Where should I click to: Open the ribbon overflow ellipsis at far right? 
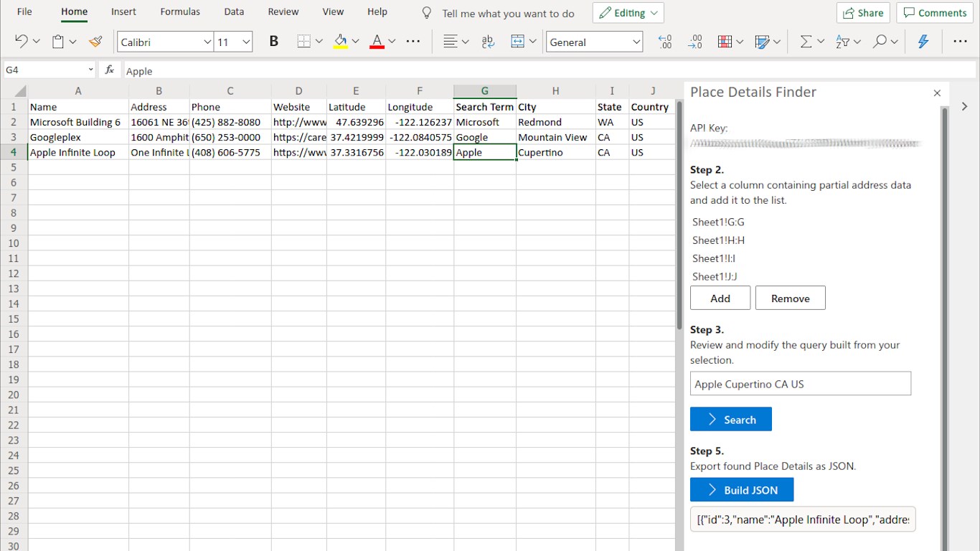click(x=961, y=42)
